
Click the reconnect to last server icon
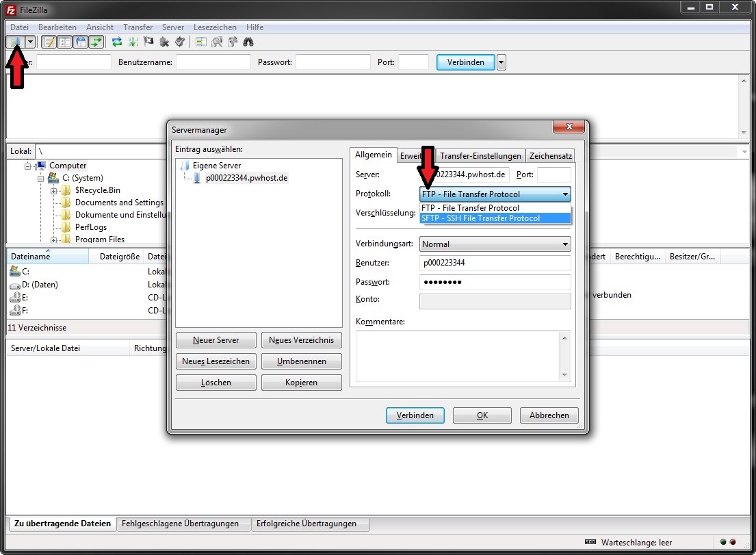[179, 42]
